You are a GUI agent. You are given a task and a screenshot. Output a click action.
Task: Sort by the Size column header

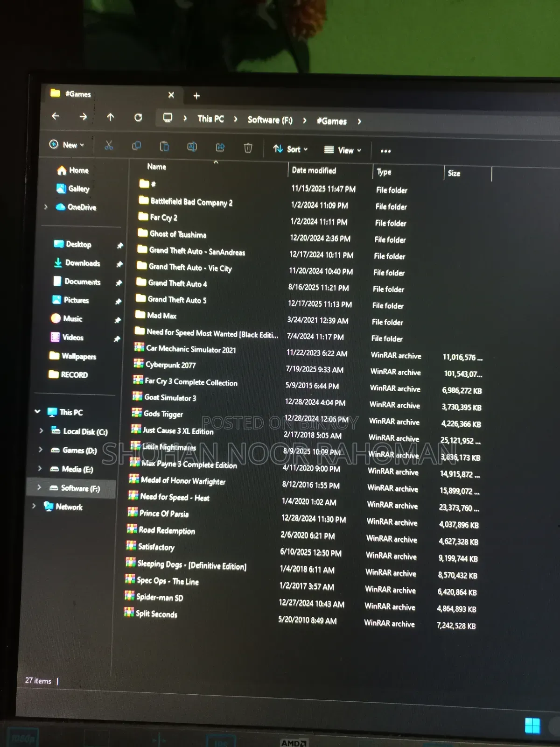(x=454, y=173)
